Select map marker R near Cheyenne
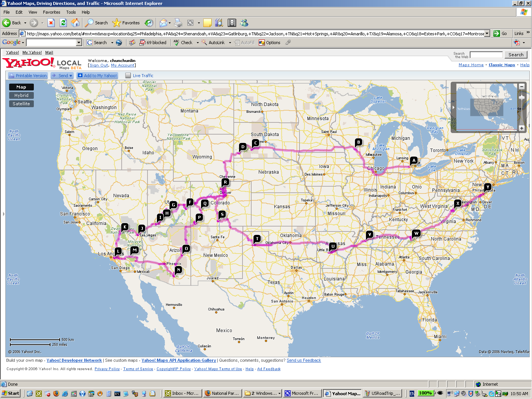 (x=225, y=182)
